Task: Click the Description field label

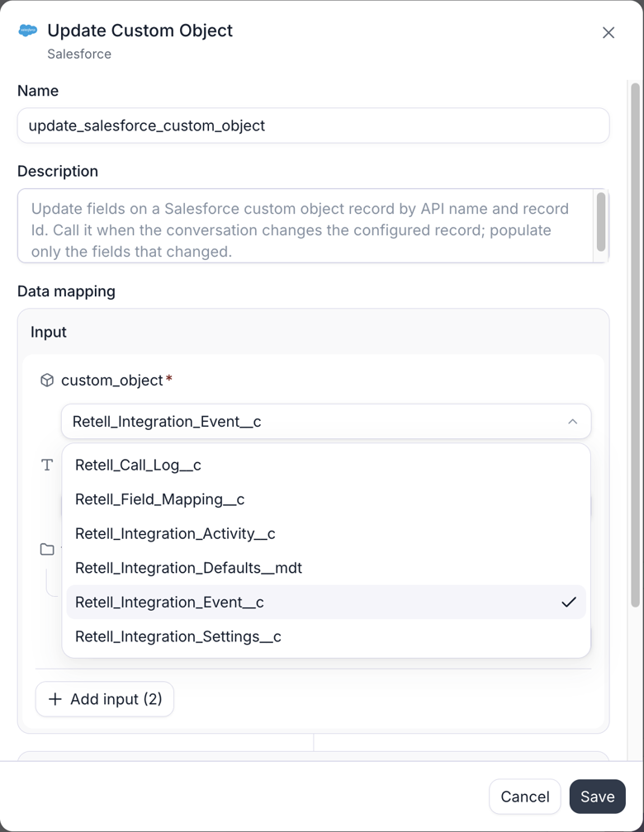Action: click(58, 172)
